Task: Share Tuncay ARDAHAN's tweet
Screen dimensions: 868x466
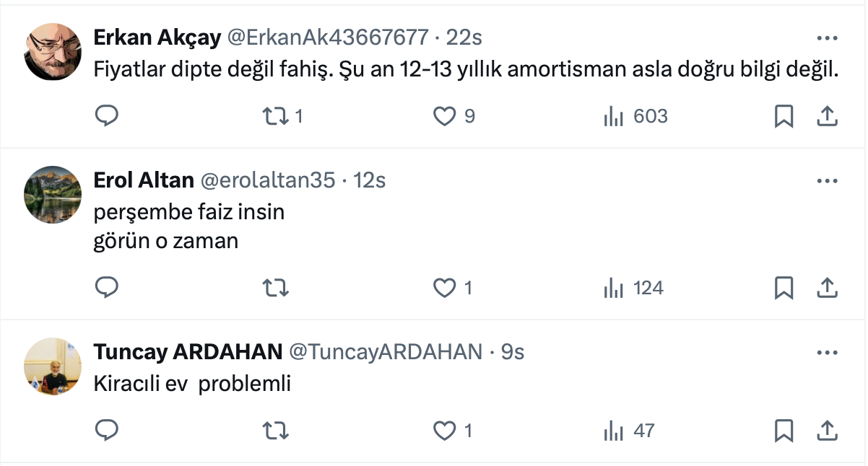Action: tap(826, 431)
